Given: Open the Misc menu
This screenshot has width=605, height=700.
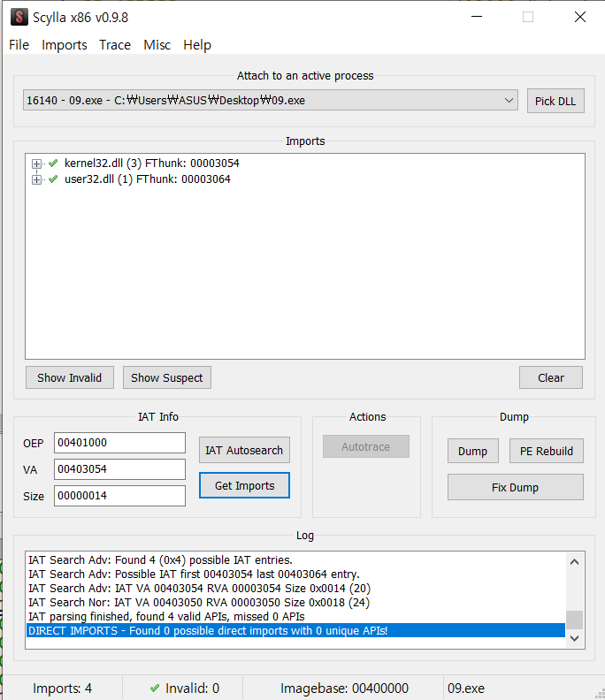Looking at the screenshot, I should pos(157,45).
